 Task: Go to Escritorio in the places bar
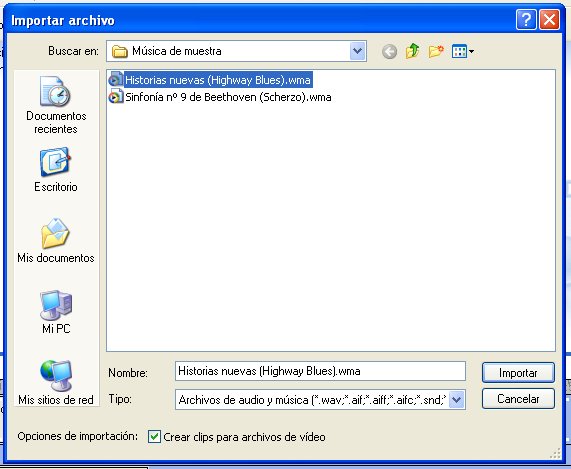point(56,169)
